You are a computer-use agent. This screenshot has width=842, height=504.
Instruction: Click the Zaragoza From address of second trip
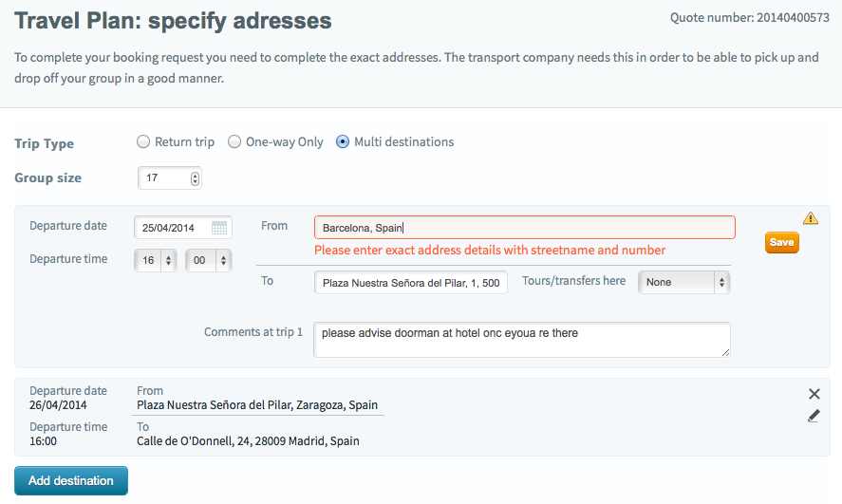click(256, 405)
